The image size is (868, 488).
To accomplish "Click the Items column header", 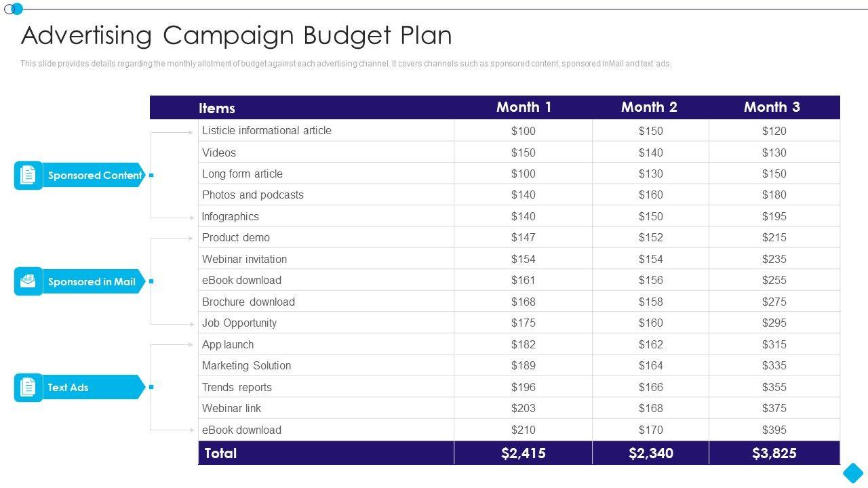I will point(217,108).
